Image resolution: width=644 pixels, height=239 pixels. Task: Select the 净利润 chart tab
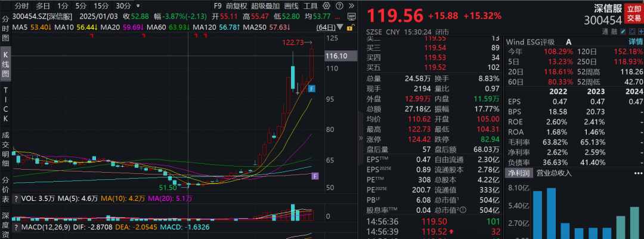click(x=519, y=173)
